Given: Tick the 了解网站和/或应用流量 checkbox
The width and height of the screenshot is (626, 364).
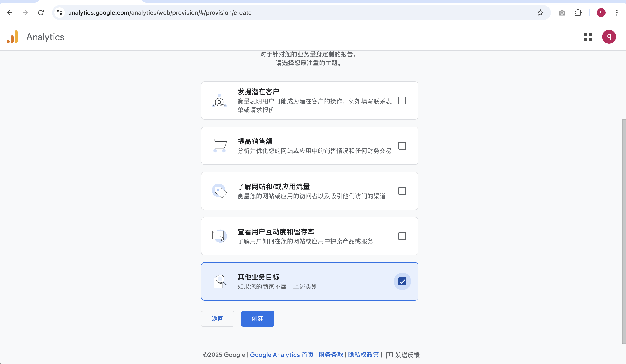Looking at the screenshot, I should [x=402, y=191].
